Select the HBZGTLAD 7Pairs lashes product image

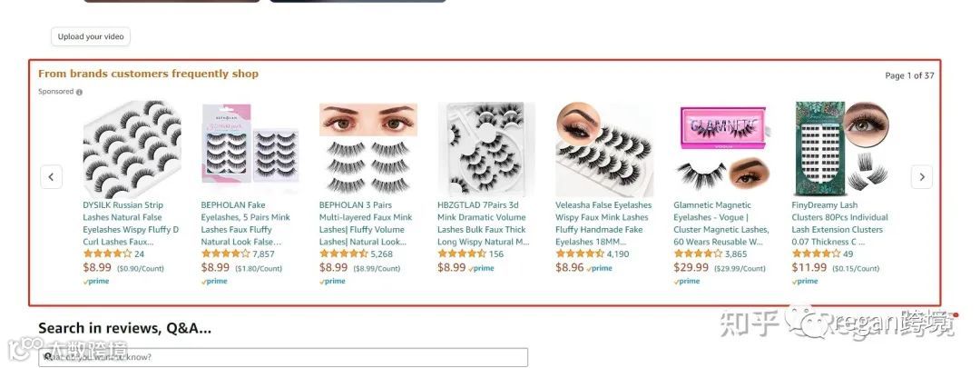(x=486, y=149)
